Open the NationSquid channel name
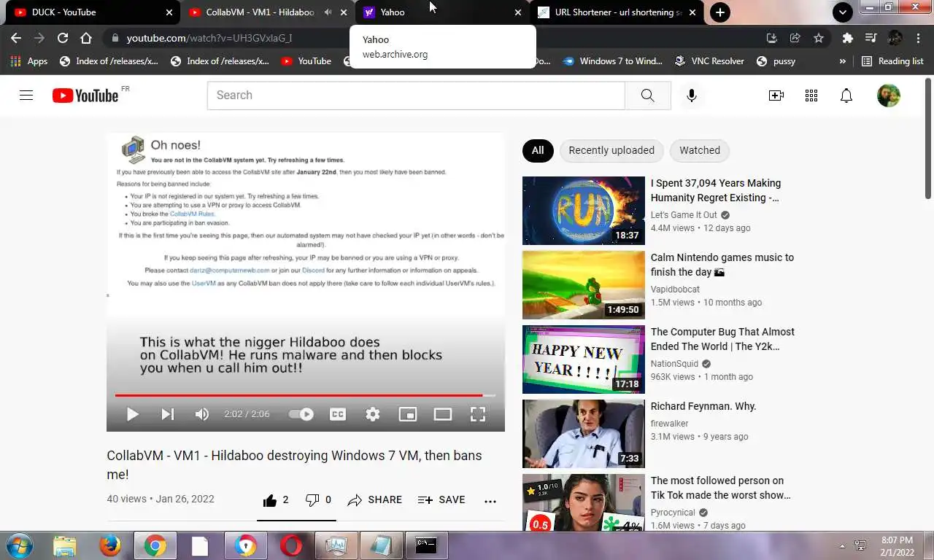The height and width of the screenshot is (560, 934). pyautogui.click(x=674, y=364)
